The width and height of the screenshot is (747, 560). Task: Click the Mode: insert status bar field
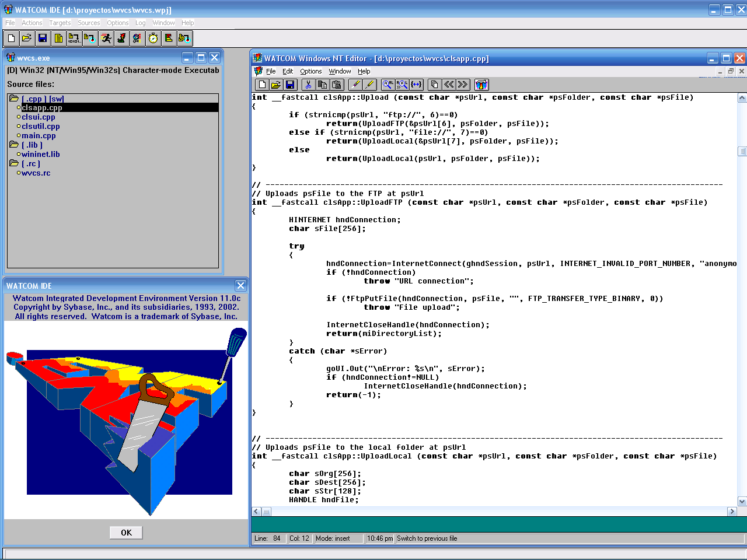point(338,538)
